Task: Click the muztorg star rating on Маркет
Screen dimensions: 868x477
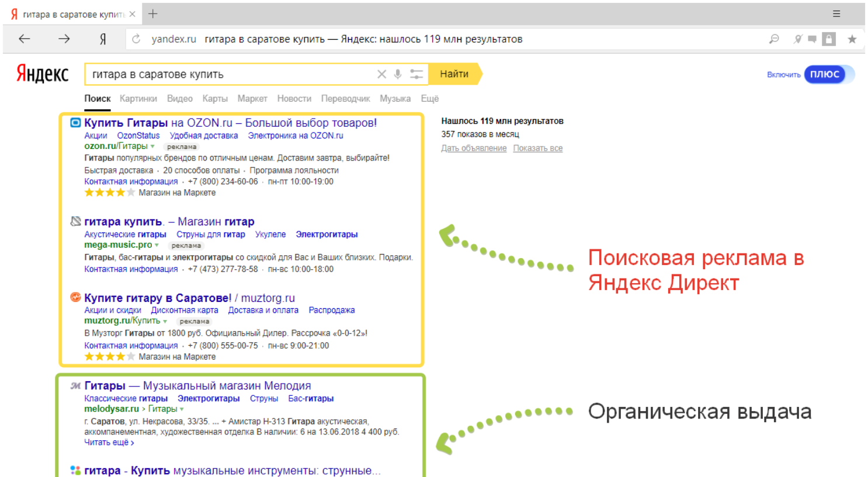Action: [x=109, y=356]
